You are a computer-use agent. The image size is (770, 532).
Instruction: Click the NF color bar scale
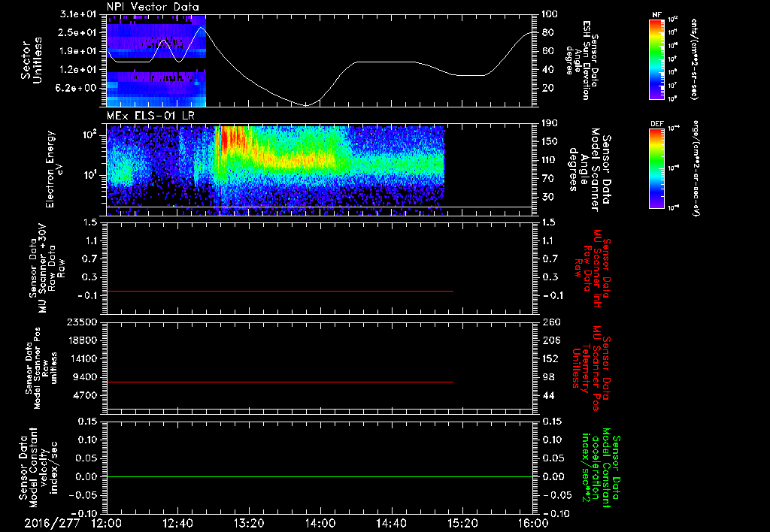tap(656, 59)
